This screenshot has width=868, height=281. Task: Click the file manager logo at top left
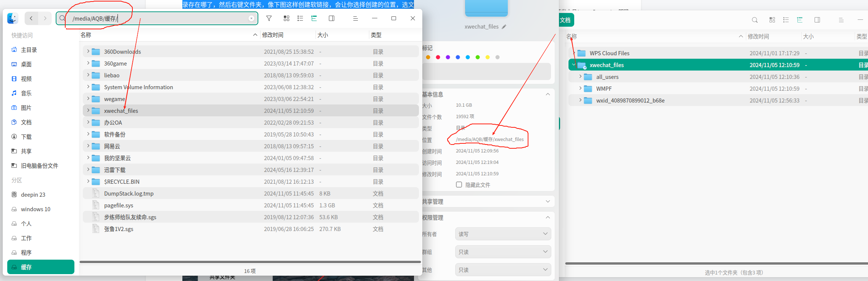pos(13,18)
